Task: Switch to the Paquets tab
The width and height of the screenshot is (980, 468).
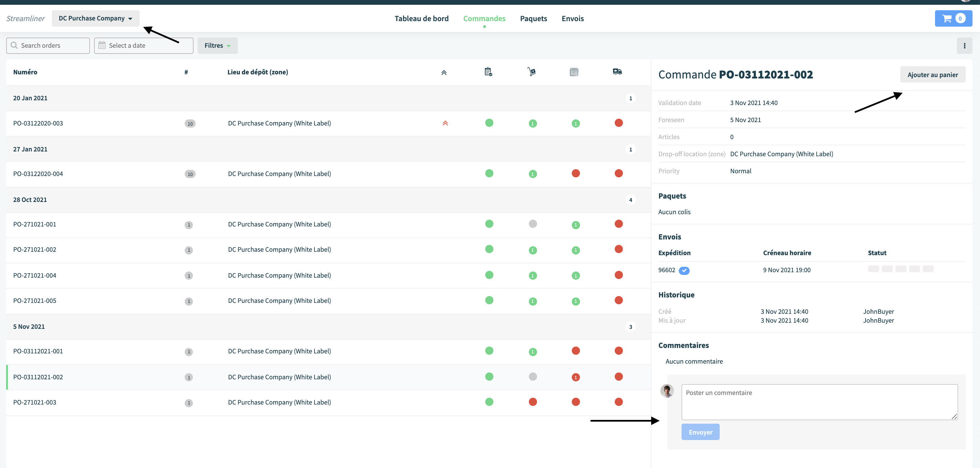Action: click(x=533, y=19)
